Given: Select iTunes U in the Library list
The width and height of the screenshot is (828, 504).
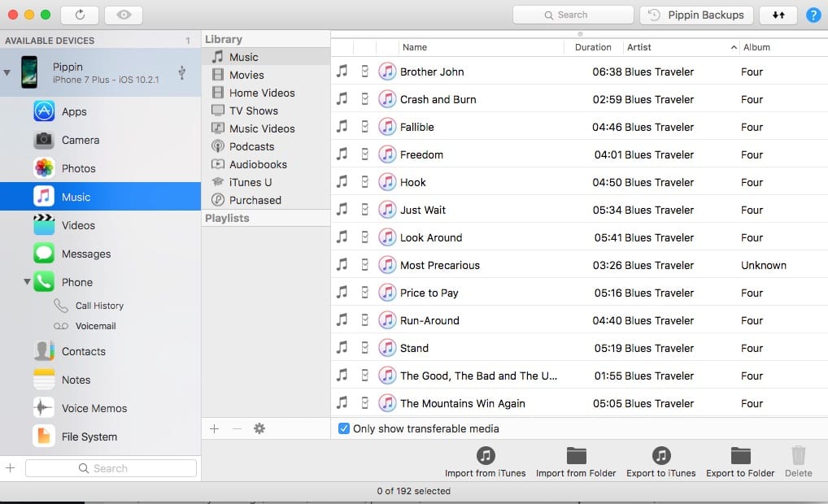Looking at the screenshot, I should [266, 183].
